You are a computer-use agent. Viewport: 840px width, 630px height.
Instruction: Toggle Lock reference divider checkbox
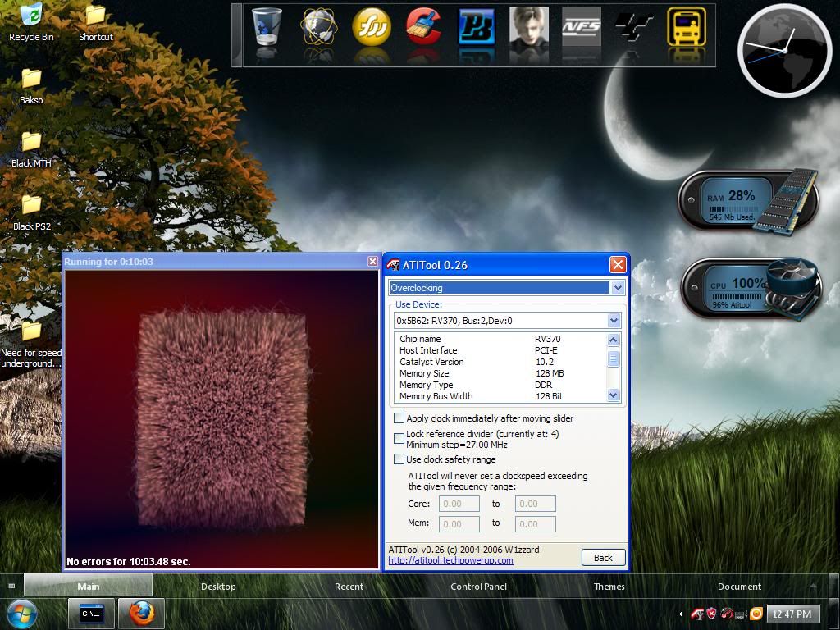click(399, 438)
